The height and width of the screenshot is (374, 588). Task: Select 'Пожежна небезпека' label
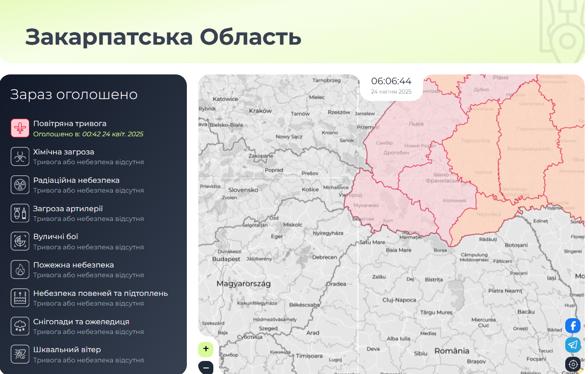(73, 265)
